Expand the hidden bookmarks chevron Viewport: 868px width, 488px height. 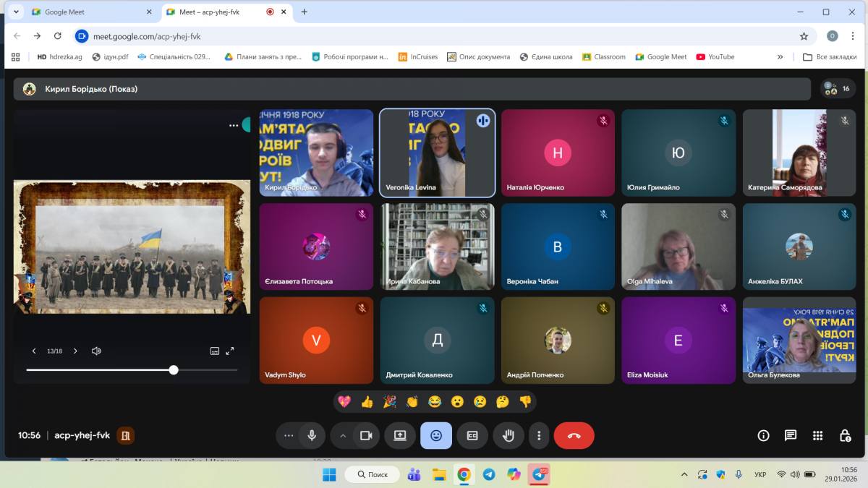click(x=780, y=57)
